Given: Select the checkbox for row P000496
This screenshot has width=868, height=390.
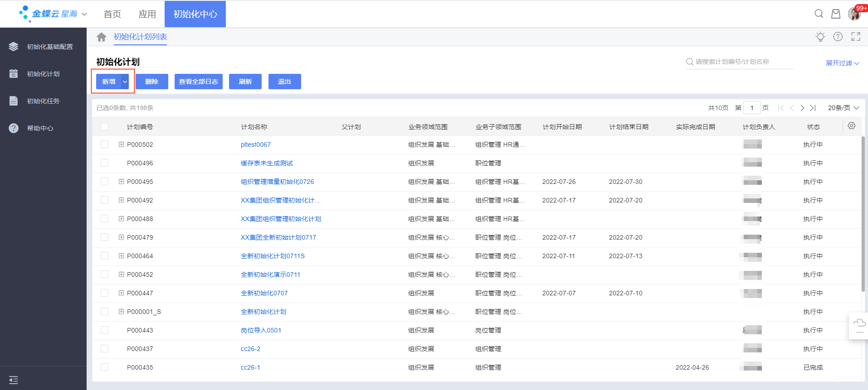Looking at the screenshot, I should coord(105,163).
